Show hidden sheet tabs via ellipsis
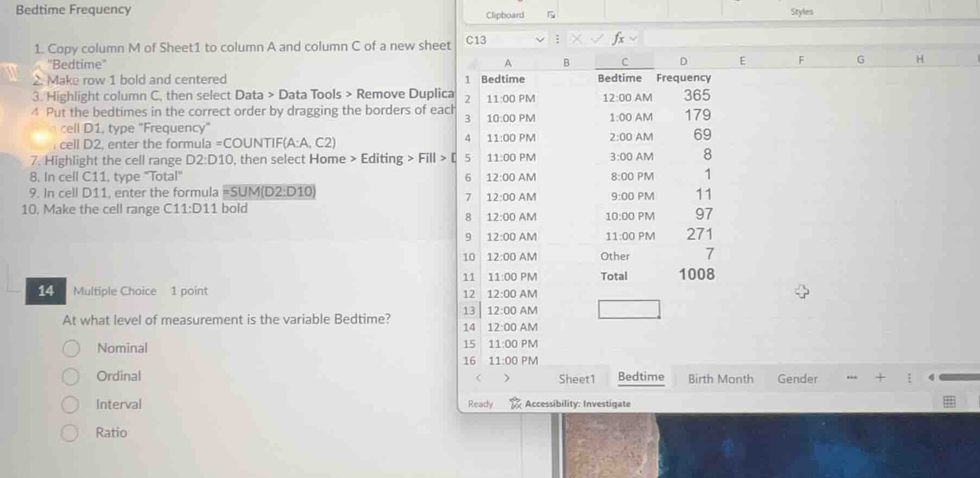Screen dimensions: 980x478 pyautogui.click(x=852, y=378)
